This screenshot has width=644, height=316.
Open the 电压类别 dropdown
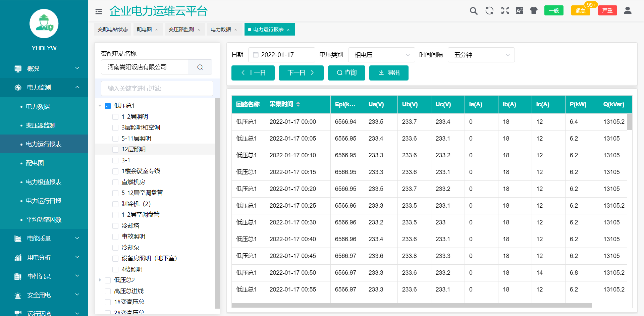tap(382, 55)
